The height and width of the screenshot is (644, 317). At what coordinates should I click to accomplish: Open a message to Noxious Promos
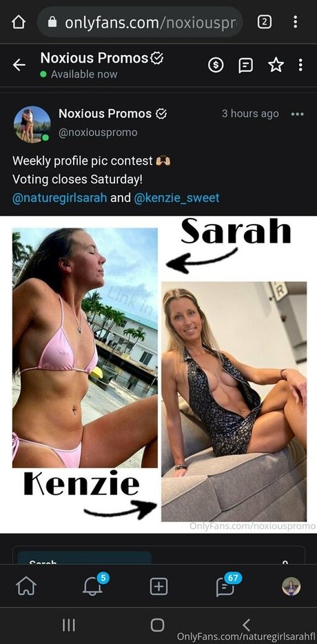(246, 65)
